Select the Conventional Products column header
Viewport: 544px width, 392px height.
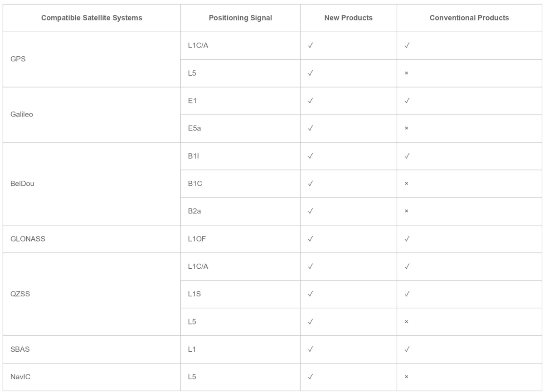[x=469, y=18]
